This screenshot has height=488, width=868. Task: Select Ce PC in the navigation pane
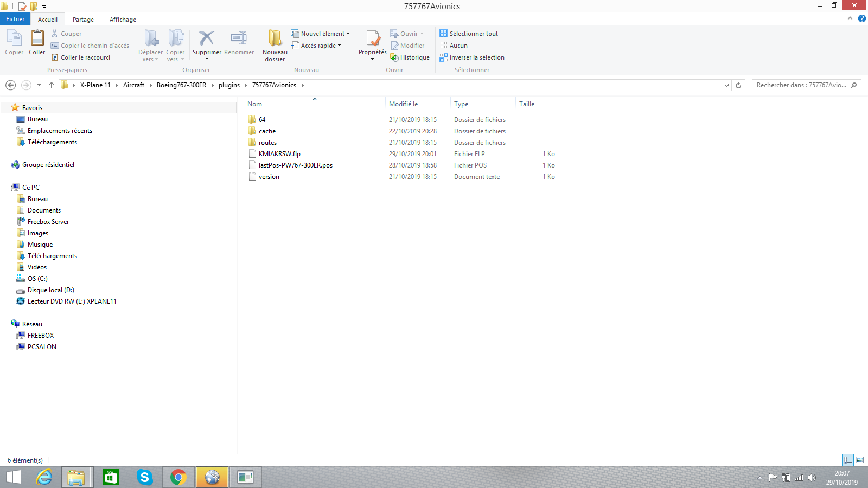pos(31,188)
